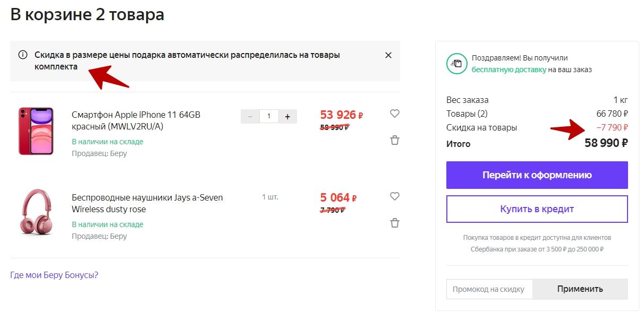The height and width of the screenshot is (321, 644).
Task: Open Беспроводные наушники Jays a-Seven title
Action: (x=147, y=203)
